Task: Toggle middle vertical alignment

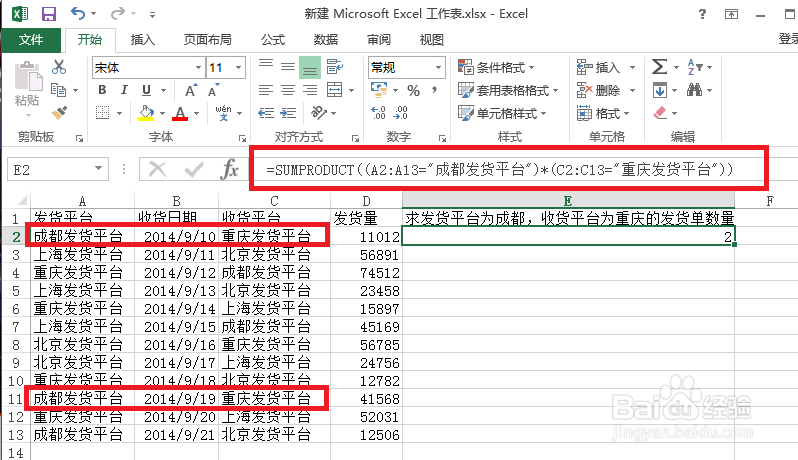Action: [288, 67]
